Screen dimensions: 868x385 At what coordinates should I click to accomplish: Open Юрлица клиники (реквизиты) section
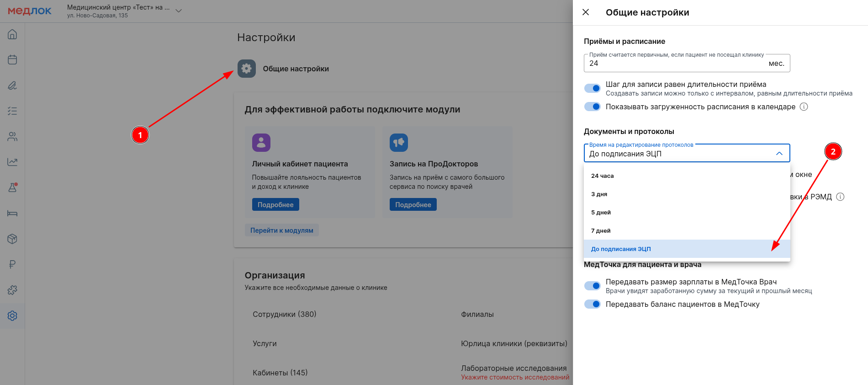[x=514, y=343]
